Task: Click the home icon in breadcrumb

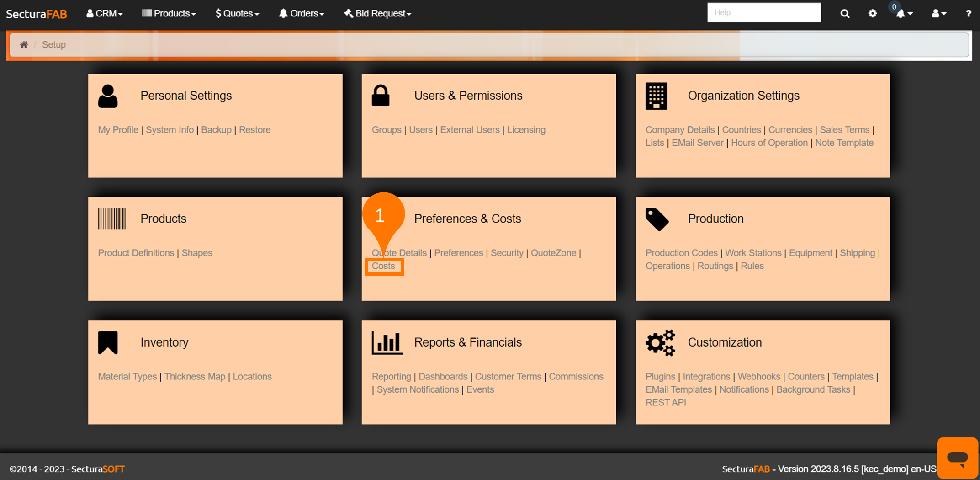Action: click(x=24, y=44)
